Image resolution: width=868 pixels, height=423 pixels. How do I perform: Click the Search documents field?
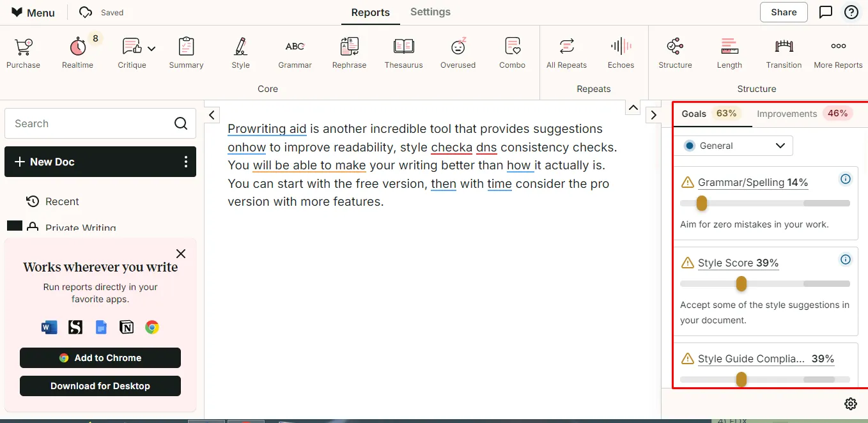tap(100, 123)
